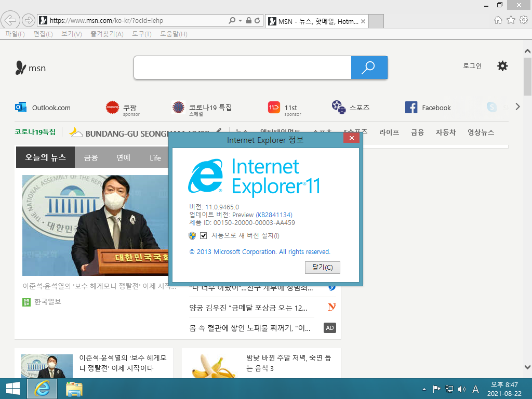Select the 금융 item in top navigation
Screen dimensions: 532x399
[x=417, y=132]
